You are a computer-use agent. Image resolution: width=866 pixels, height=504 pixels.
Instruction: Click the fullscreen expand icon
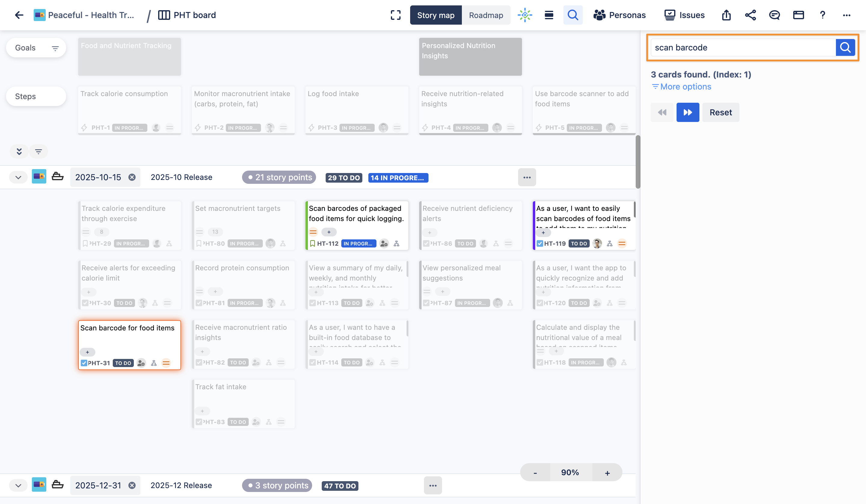(x=395, y=15)
